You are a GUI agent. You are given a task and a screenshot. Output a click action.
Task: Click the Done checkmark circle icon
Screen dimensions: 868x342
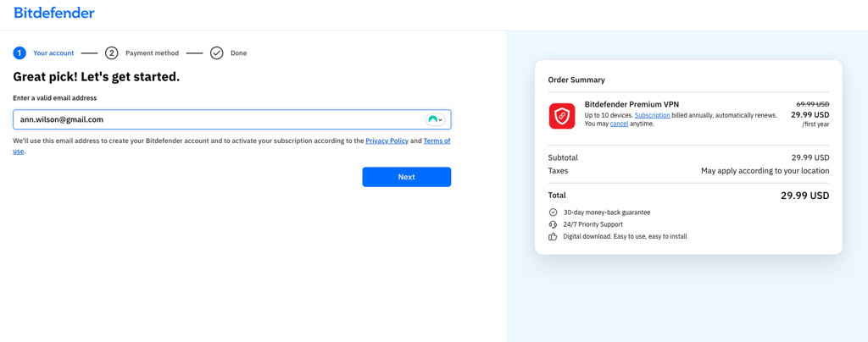coord(216,53)
